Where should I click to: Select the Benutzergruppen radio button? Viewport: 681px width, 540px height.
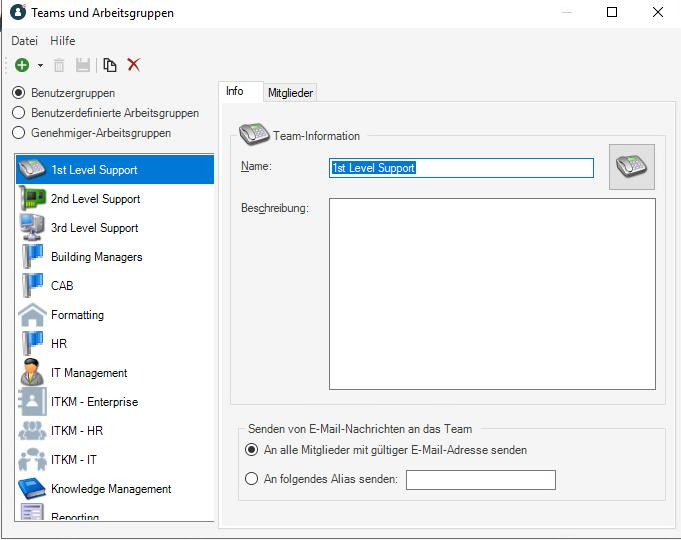[x=19, y=93]
